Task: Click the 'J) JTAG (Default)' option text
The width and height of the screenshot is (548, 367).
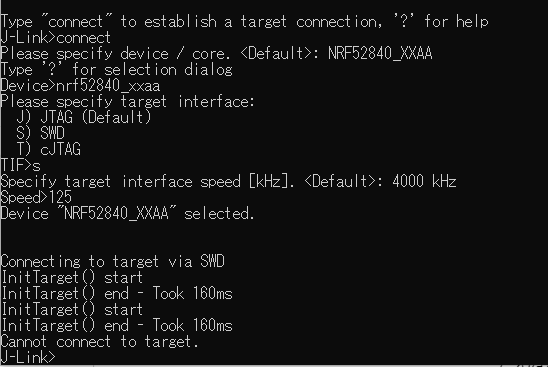Action: [x=84, y=117]
